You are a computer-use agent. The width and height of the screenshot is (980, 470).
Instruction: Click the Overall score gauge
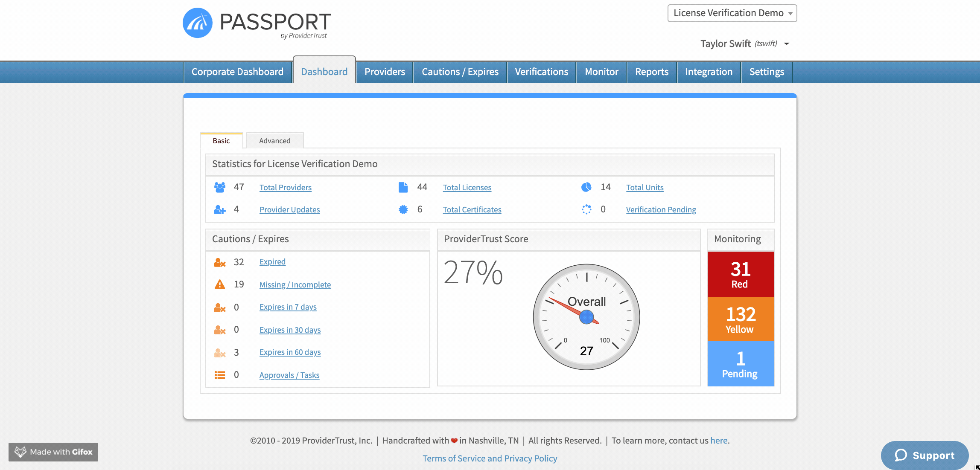[x=586, y=317]
